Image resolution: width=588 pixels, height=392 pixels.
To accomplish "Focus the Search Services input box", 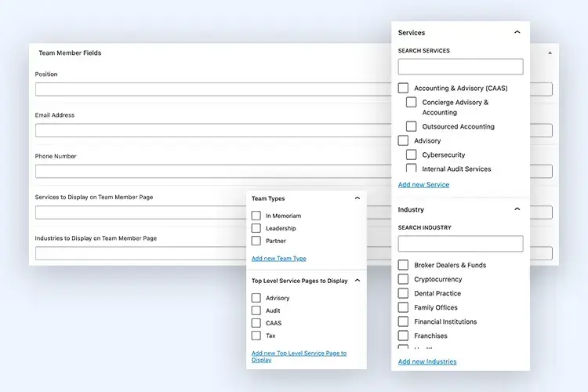I will point(460,67).
